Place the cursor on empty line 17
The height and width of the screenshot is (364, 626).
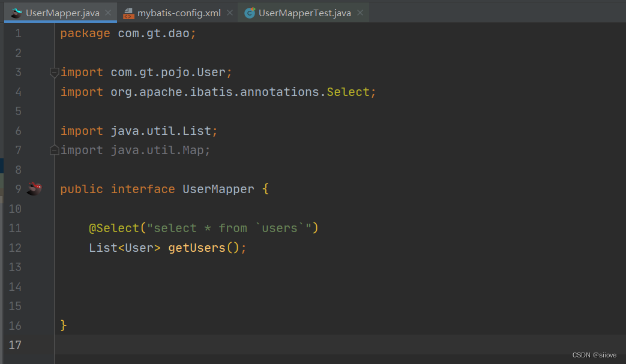240,345
